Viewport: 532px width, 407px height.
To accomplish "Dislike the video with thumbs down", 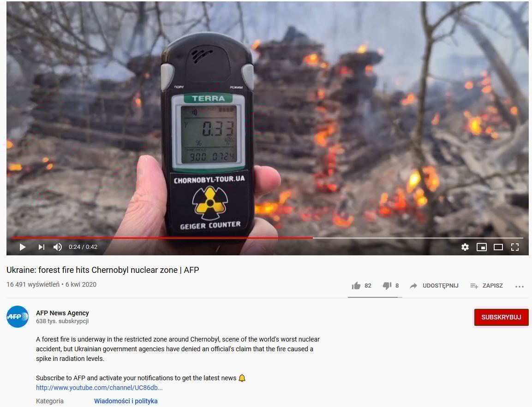I will click(387, 286).
